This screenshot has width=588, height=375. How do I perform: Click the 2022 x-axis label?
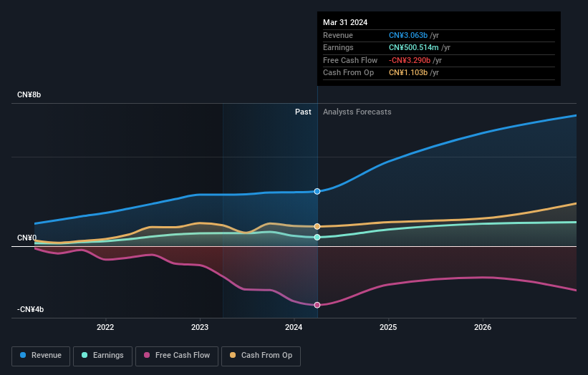pyautogui.click(x=105, y=327)
